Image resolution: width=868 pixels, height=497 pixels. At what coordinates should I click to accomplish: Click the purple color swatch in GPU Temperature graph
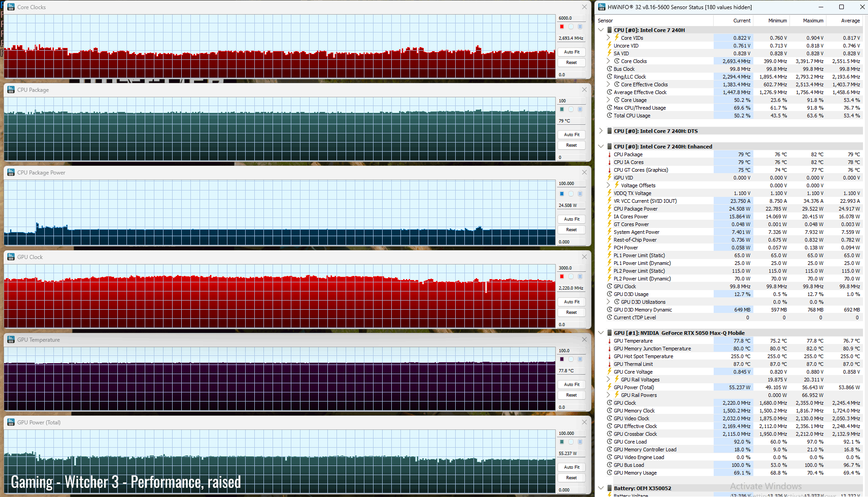tap(562, 359)
